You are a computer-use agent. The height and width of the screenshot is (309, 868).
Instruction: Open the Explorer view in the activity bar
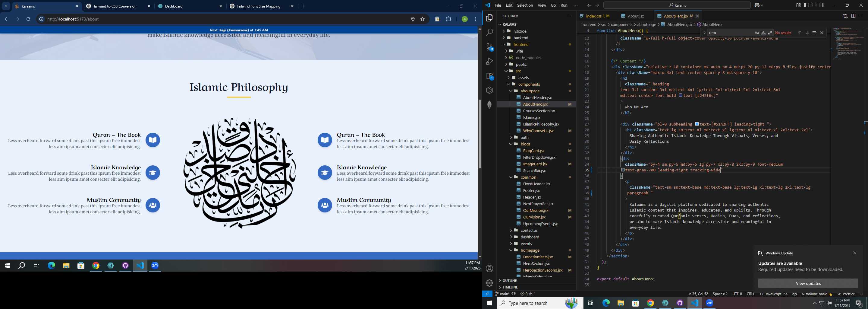(x=489, y=18)
